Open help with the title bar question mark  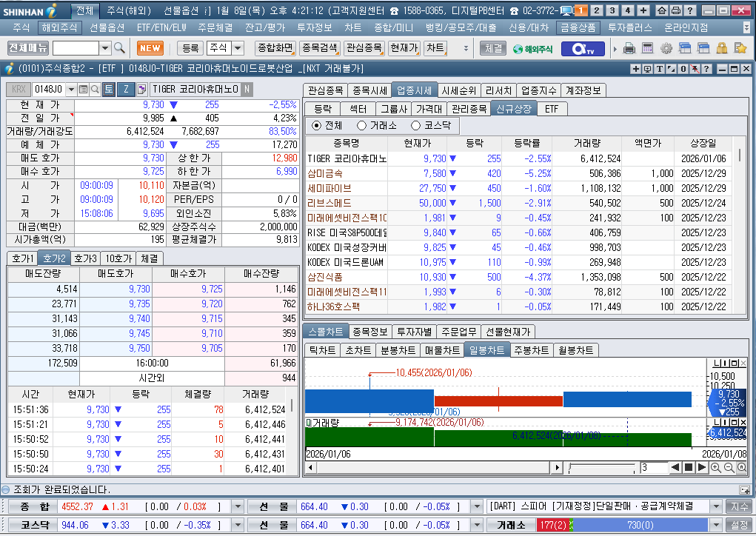[x=690, y=10]
